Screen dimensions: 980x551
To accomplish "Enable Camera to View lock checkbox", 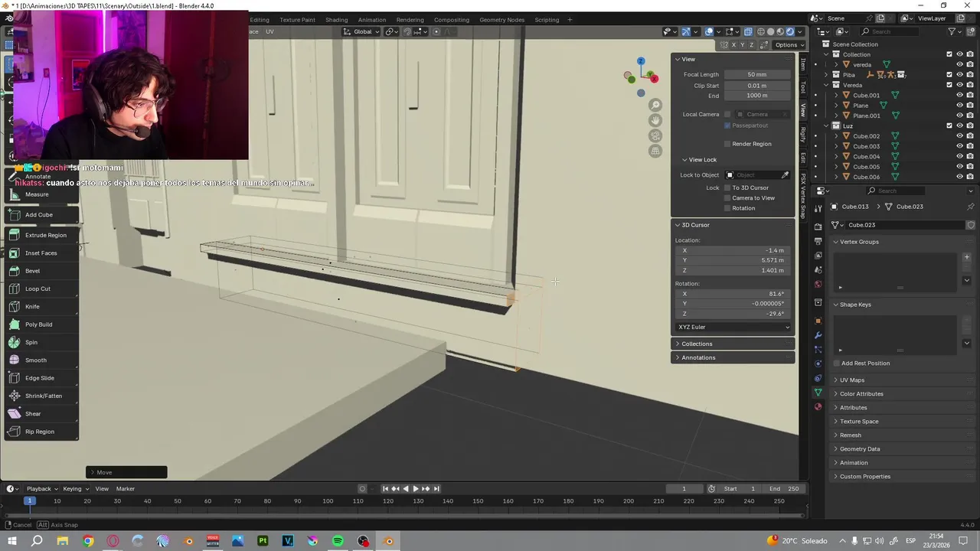I will coord(727,197).
